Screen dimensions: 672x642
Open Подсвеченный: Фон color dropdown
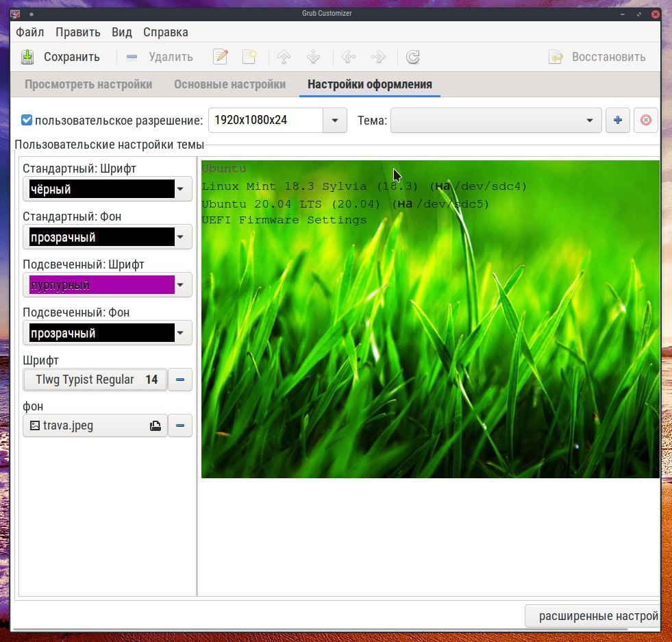click(x=107, y=333)
